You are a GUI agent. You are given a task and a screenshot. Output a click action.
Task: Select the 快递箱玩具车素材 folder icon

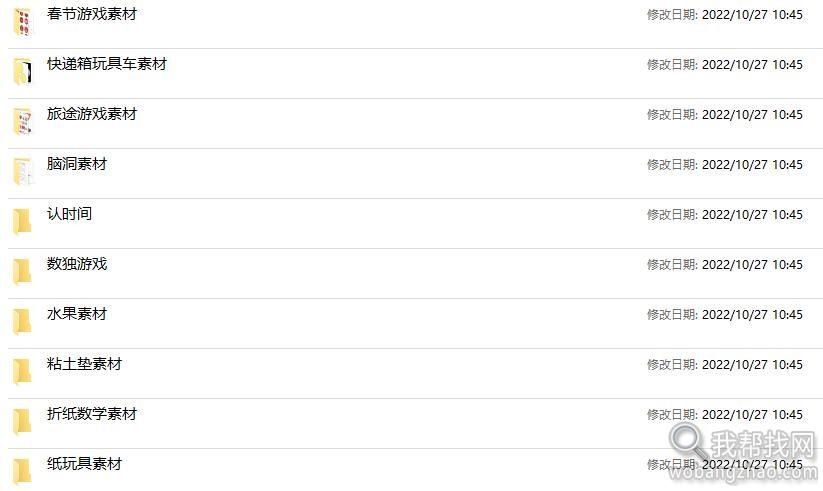point(23,71)
